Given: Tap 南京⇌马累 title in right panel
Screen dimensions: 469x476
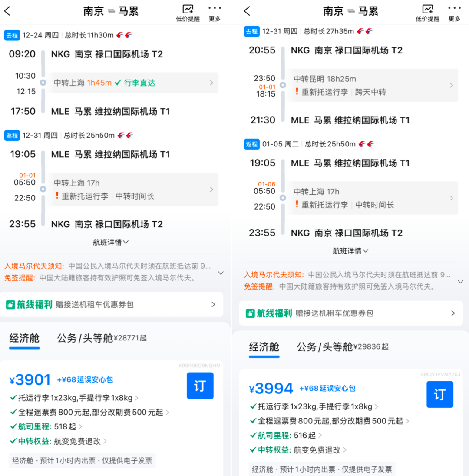Looking at the screenshot, I should pyautogui.click(x=351, y=11).
